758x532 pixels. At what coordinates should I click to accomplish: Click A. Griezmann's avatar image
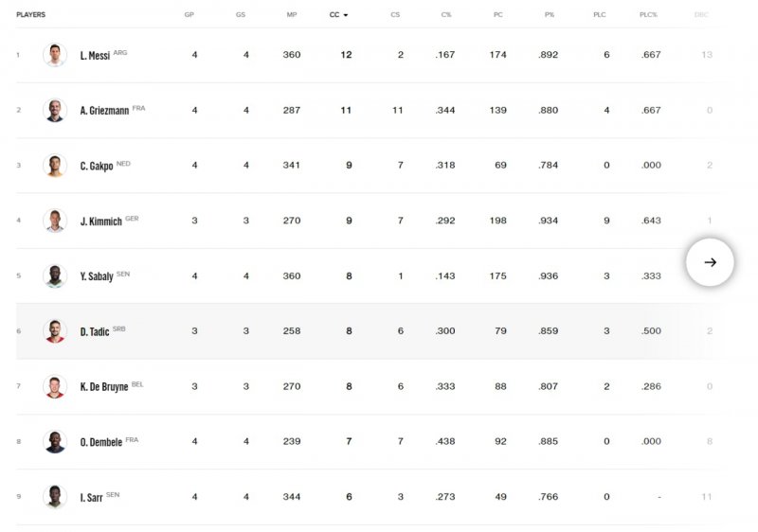tap(55, 110)
